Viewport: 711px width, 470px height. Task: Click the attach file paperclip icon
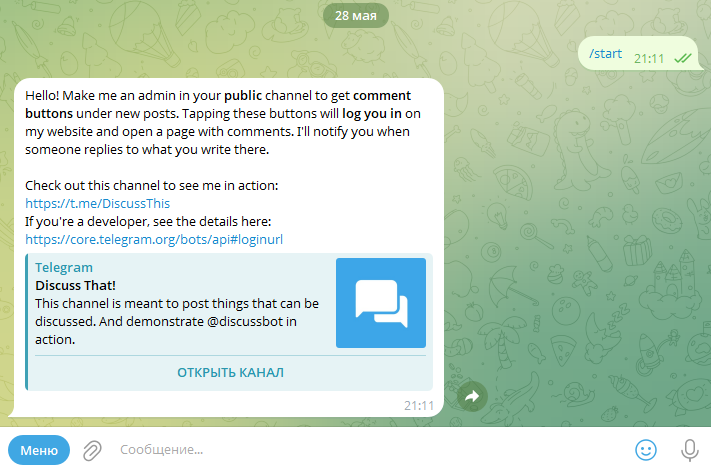[x=92, y=451]
